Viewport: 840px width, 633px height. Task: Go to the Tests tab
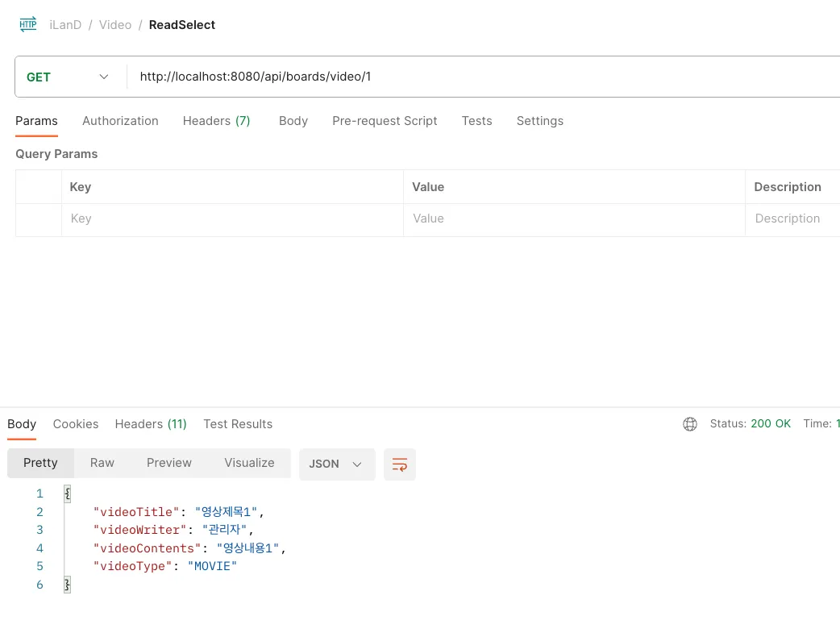point(476,121)
